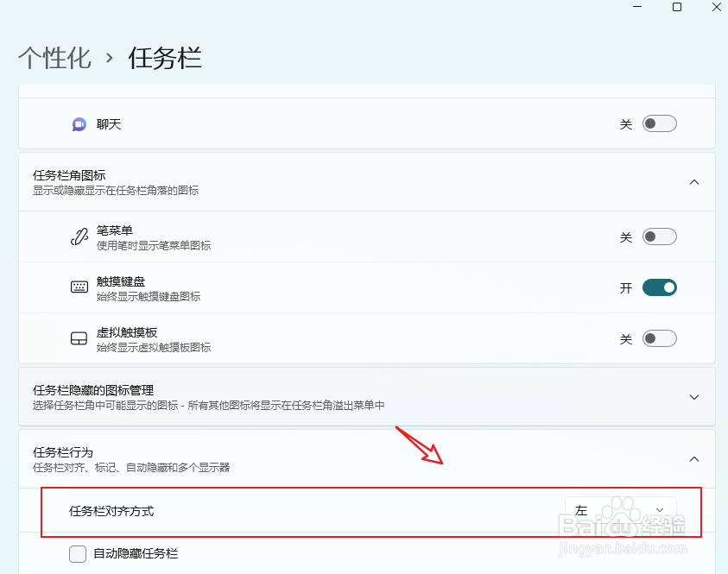This screenshot has width=728, height=574.
Task: Expand the 任务栏隐藏的图标管理 section
Action: 694,396
